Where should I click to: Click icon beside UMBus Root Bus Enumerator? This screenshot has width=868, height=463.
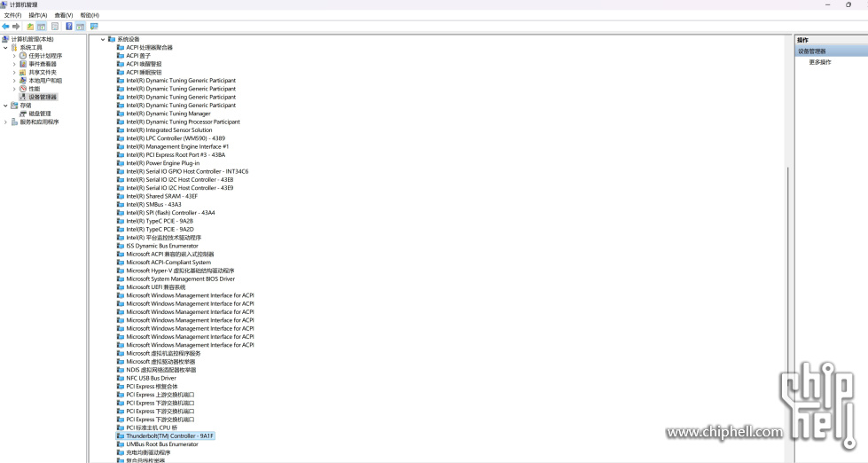click(120, 444)
